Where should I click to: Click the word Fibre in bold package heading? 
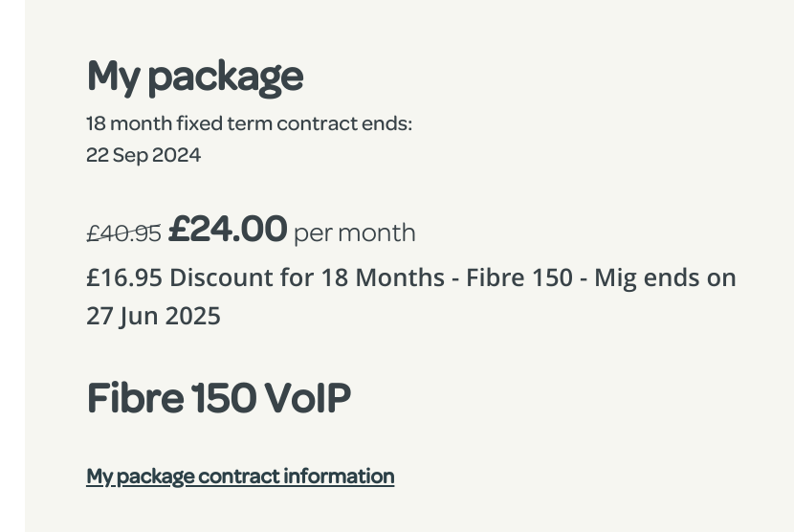pos(134,398)
